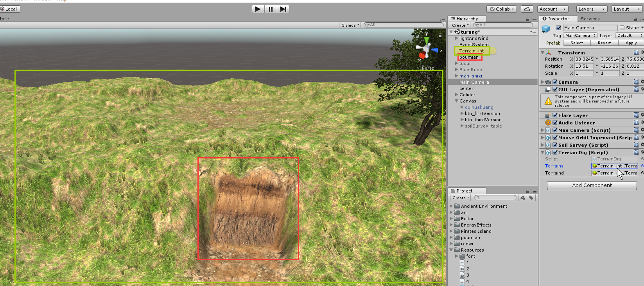Disable the Mouse Orbit Improved checkbox
This screenshot has height=286, width=644.
pyautogui.click(x=555, y=137)
